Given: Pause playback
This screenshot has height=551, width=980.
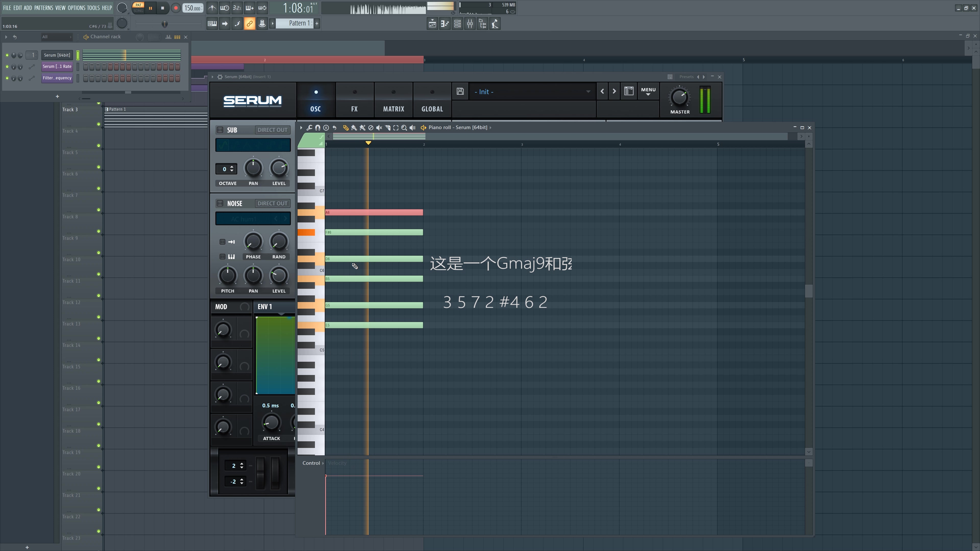Looking at the screenshot, I should pyautogui.click(x=150, y=8).
